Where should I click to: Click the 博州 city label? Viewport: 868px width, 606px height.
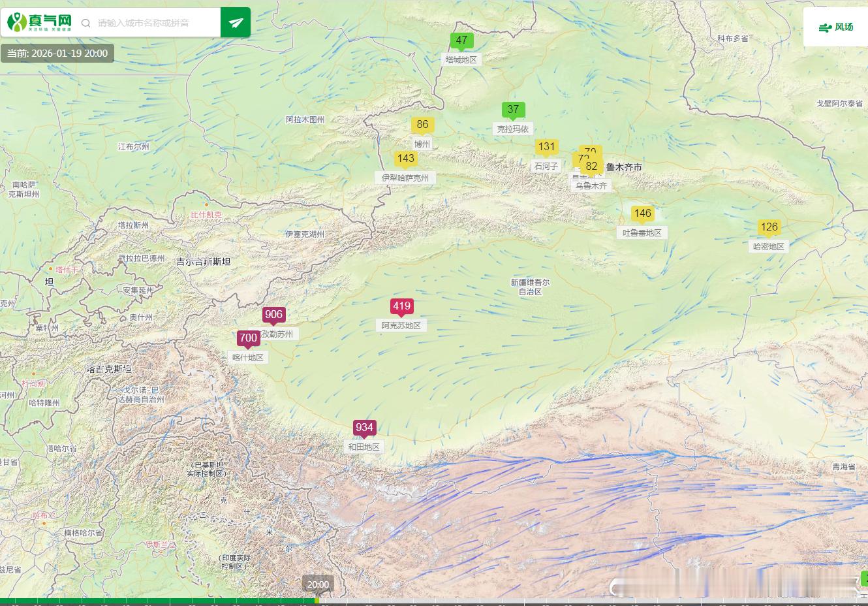coord(422,144)
